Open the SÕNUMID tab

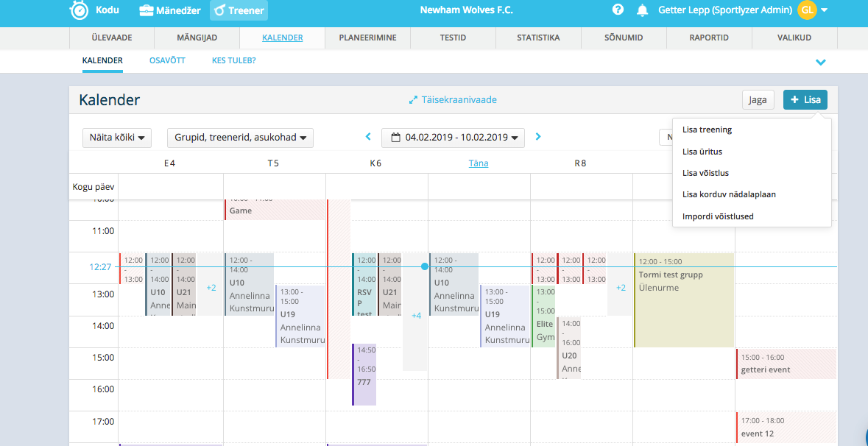pyautogui.click(x=624, y=38)
